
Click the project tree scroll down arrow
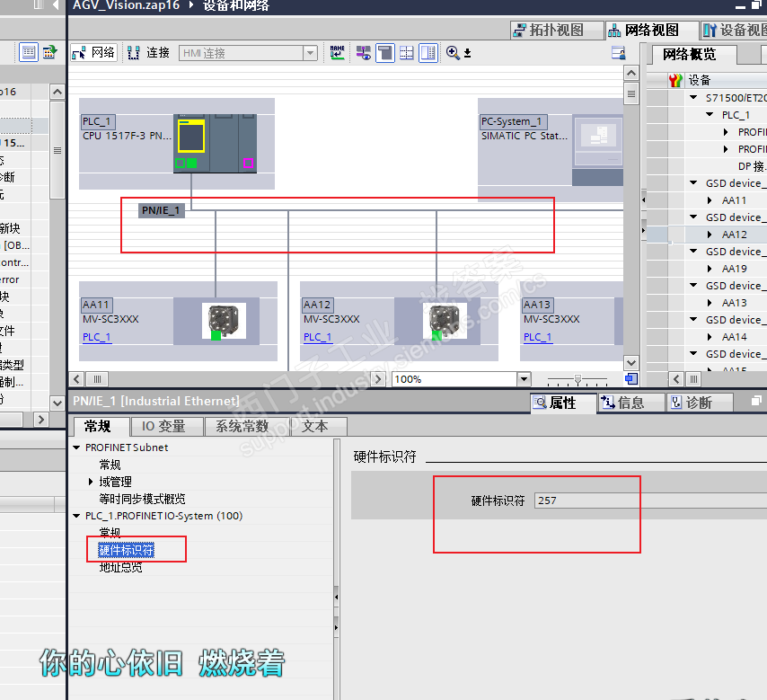point(57,403)
